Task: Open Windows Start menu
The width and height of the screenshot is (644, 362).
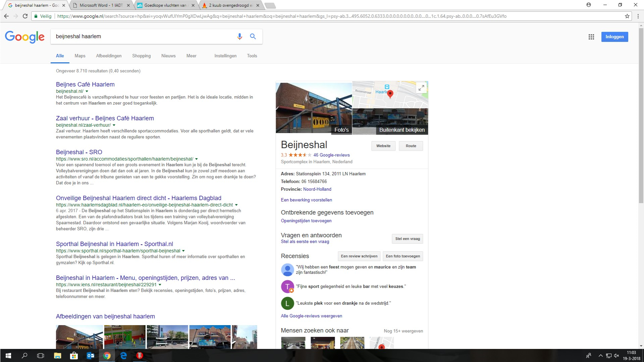Action: (8, 356)
